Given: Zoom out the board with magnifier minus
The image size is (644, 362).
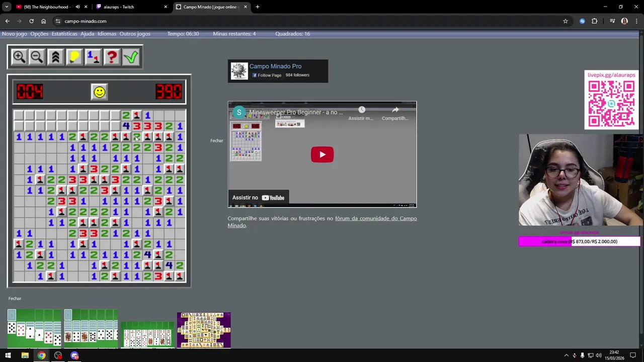Looking at the screenshot, I should (37, 57).
